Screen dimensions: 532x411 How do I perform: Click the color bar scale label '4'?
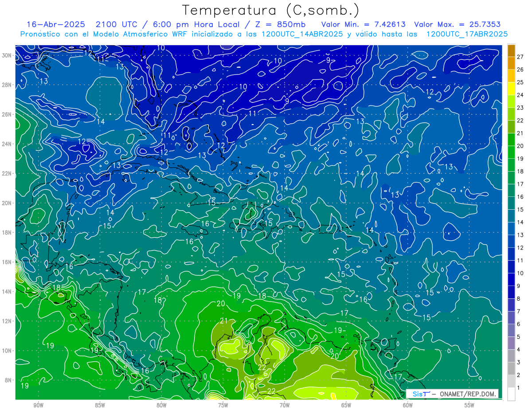(x=519, y=350)
